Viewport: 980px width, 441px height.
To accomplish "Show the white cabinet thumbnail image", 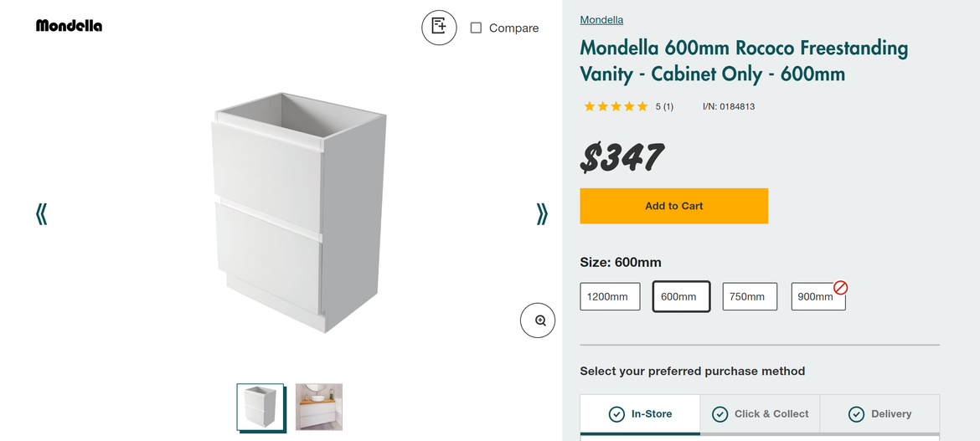I will tap(260, 407).
